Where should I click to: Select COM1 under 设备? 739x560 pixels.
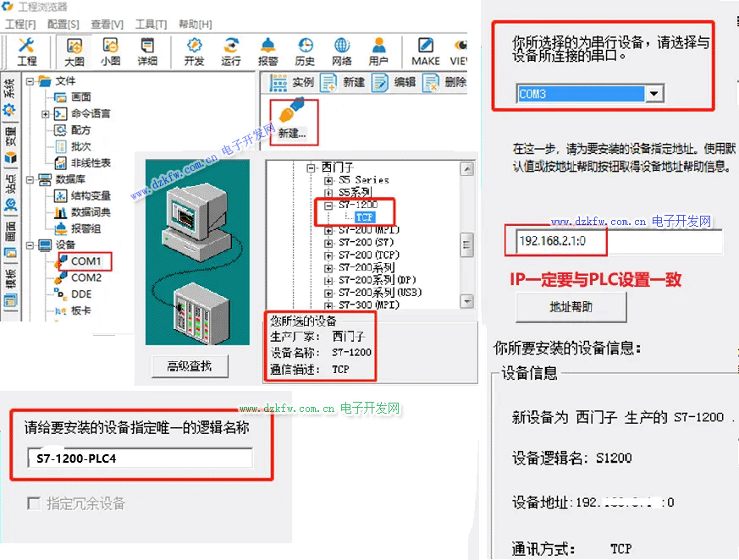coord(85,261)
